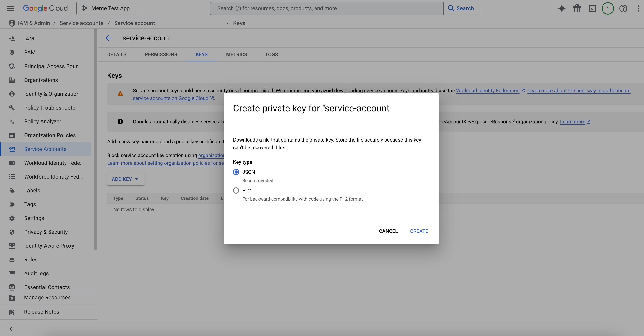Click the IAM & Admin breadcrumb link

[x=34, y=23]
